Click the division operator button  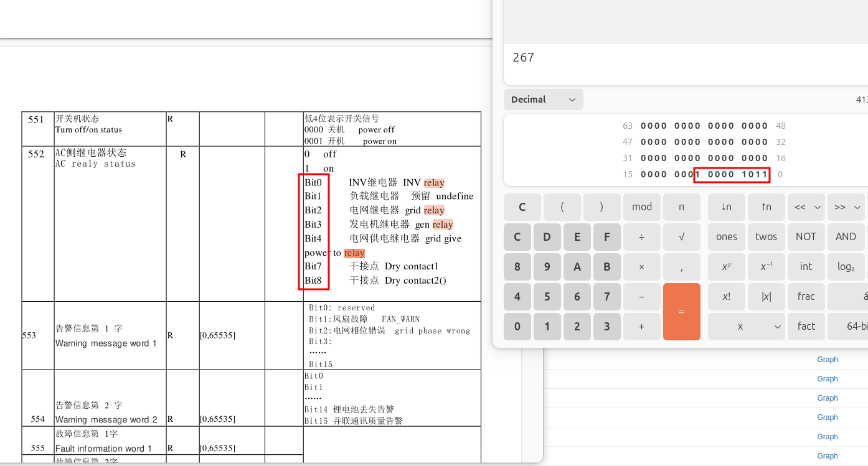click(x=641, y=237)
